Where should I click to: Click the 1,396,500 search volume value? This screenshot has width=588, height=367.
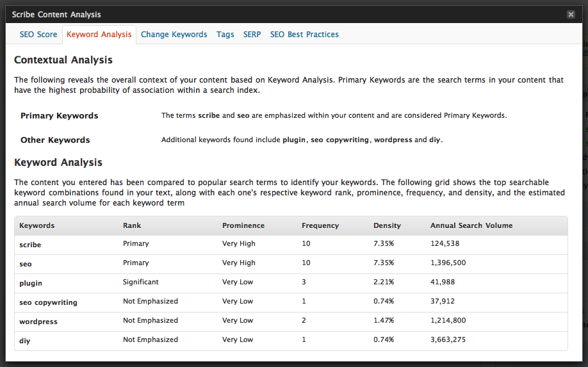click(x=448, y=263)
